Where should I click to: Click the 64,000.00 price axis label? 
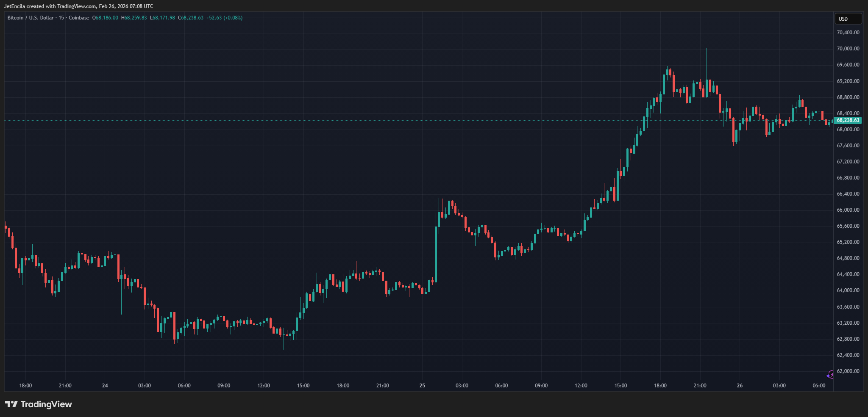pyautogui.click(x=848, y=290)
